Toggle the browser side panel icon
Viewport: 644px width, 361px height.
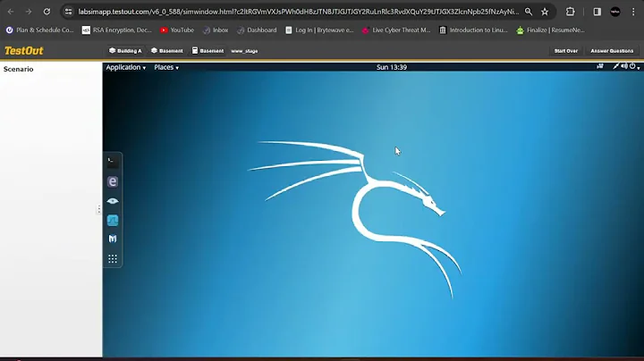click(597, 12)
